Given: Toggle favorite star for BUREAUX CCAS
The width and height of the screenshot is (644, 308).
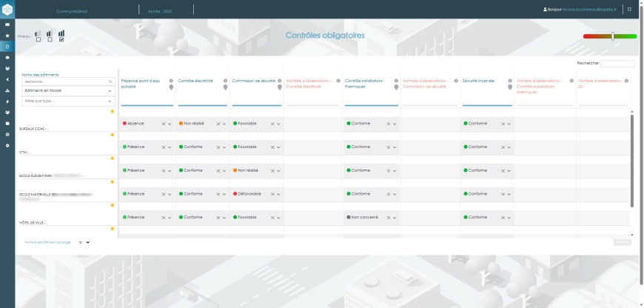Looking at the screenshot, I should [112, 111].
